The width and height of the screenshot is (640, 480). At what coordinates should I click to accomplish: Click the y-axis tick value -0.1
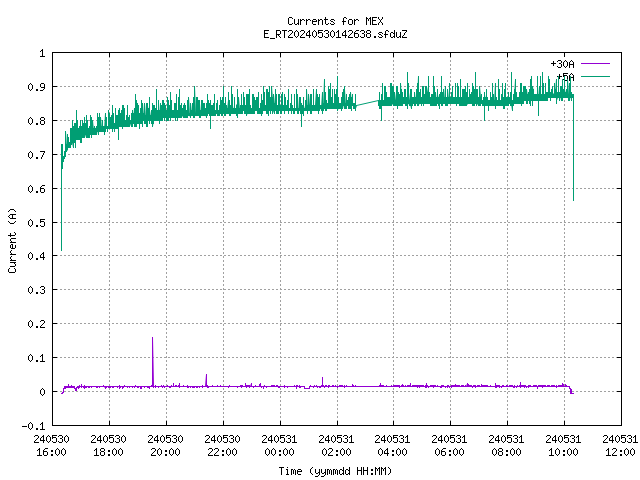pos(33,425)
